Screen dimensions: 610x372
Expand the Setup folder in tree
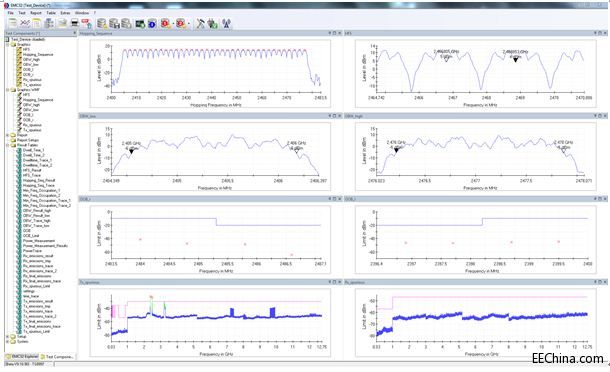(x=8, y=337)
